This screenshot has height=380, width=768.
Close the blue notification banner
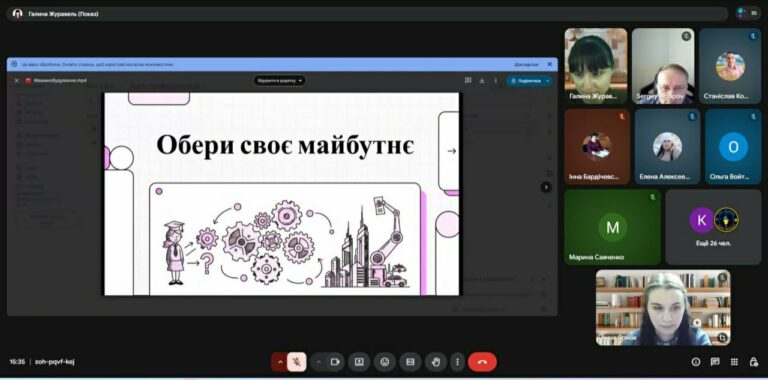[x=550, y=64]
